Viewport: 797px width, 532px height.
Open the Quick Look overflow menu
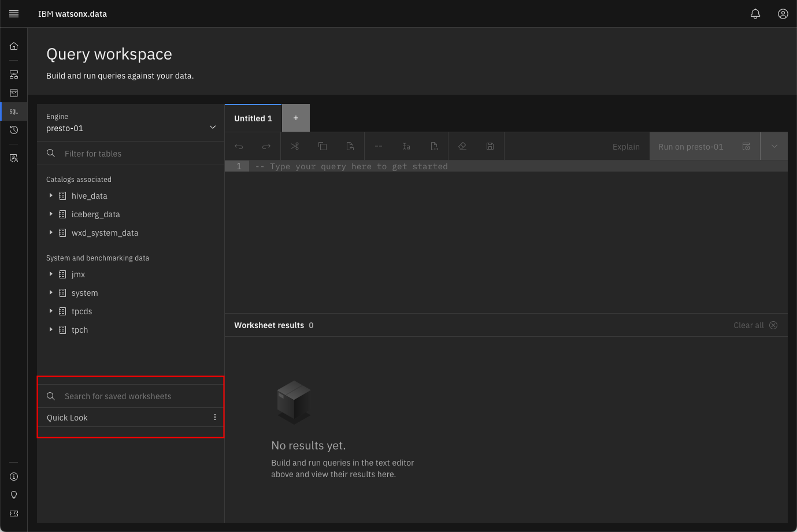coord(215,417)
